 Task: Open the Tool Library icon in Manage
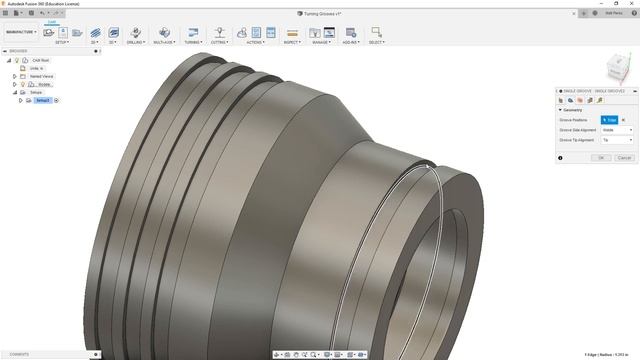point(315,32)
